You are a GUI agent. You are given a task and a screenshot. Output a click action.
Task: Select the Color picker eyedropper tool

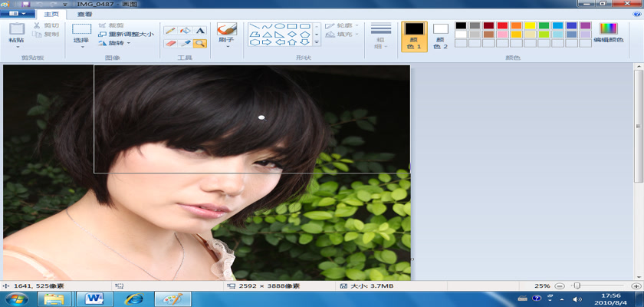tap(185, 44)
